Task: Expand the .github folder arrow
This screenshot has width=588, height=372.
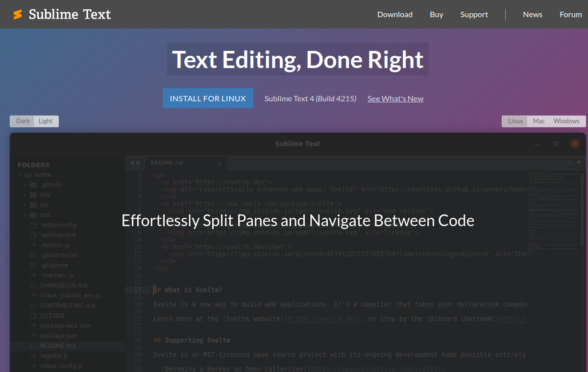Action: tap(25, 185)
